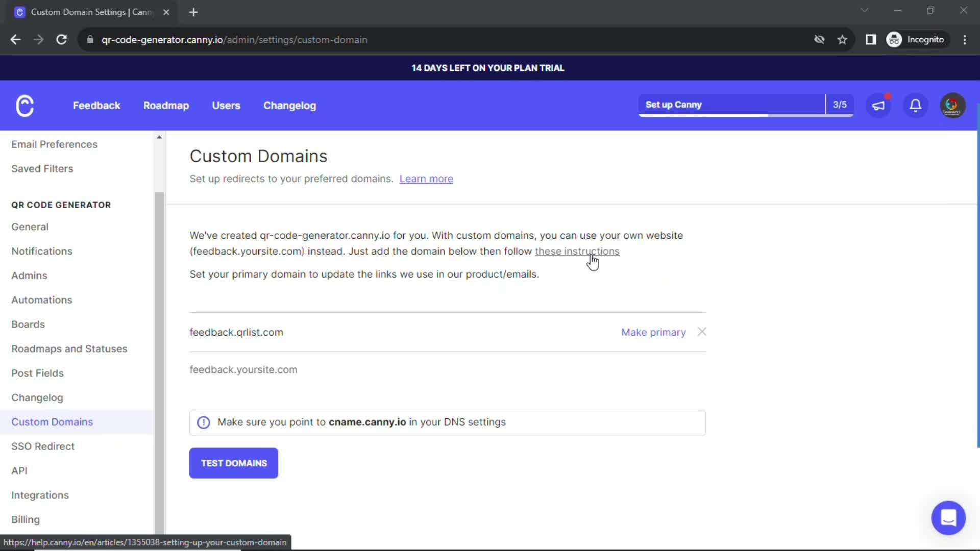Open the Set up Canny progress bar

coord(731,105)
